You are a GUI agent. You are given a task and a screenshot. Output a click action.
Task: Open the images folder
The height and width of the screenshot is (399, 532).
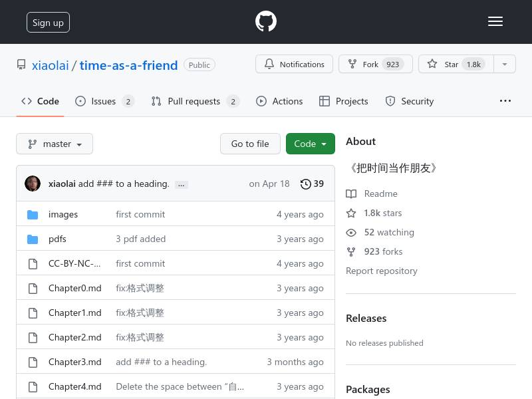tap(63, 214)
